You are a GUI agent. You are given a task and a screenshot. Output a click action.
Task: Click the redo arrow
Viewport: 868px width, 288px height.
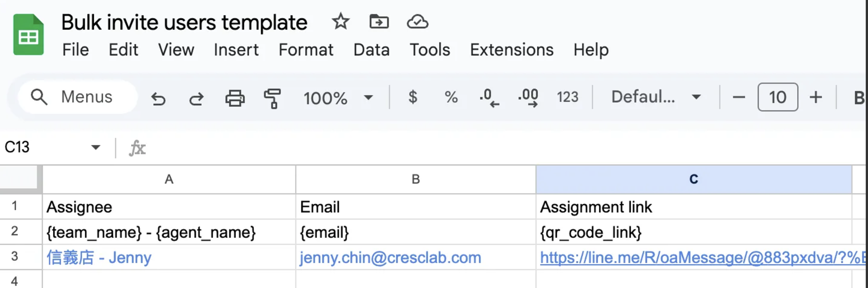196,98
